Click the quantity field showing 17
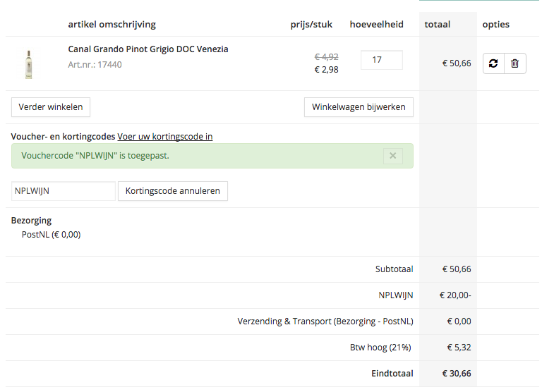Viewport: 542px width, 392px height. pos(381,60)
